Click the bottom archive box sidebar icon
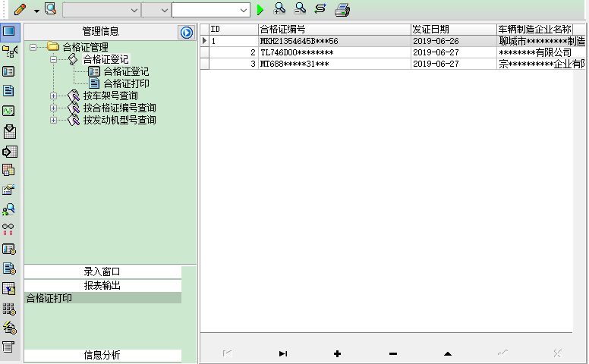Image resolution: width=589 pixels, height=364 pixels. click(8, 347)
